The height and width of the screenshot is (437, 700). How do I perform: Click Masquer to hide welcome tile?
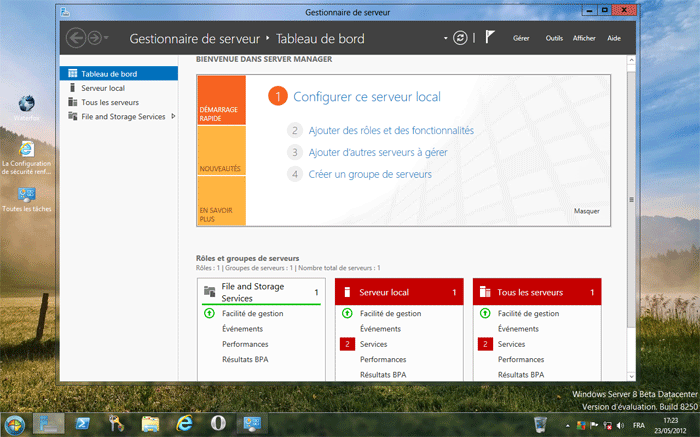click(x=587, y=211)
